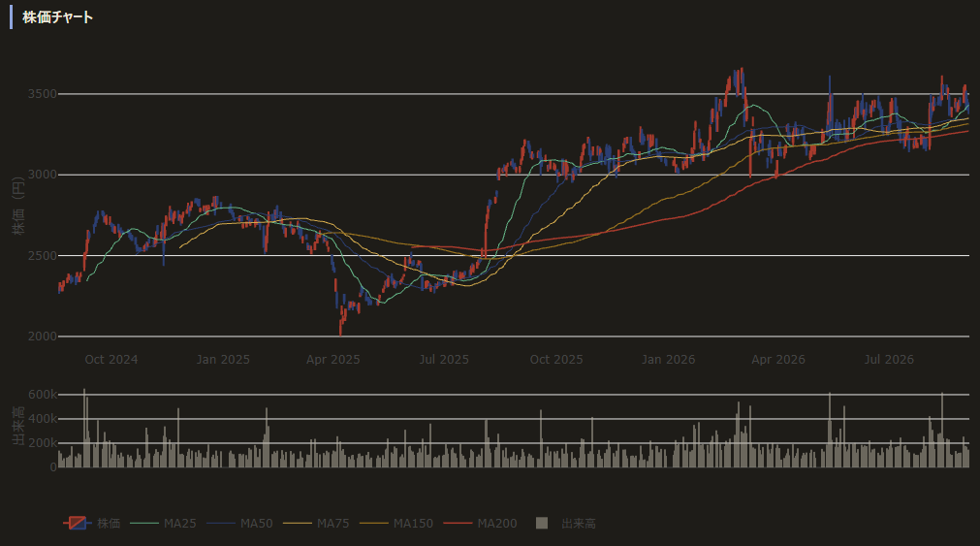Click the 株価チャート section heading
Image resolution: width=980 pixels, height=546 pixels.
[x=57, y=17]
